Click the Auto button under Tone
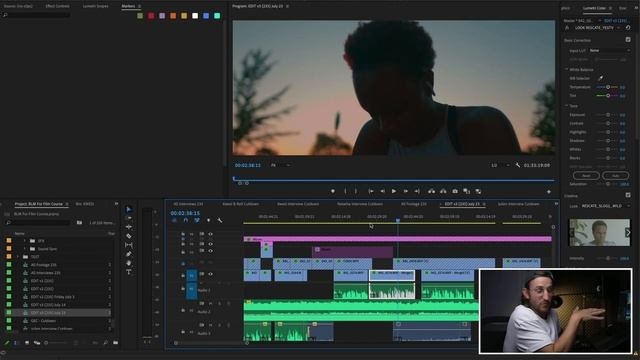640x360 pixels. (616, 176)
